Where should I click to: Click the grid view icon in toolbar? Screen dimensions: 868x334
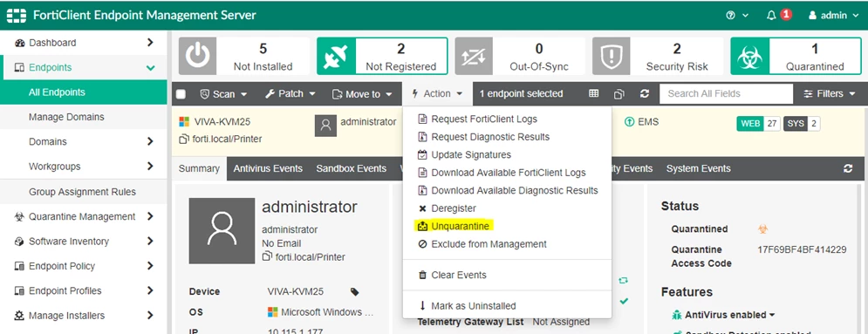click(593, 94)
